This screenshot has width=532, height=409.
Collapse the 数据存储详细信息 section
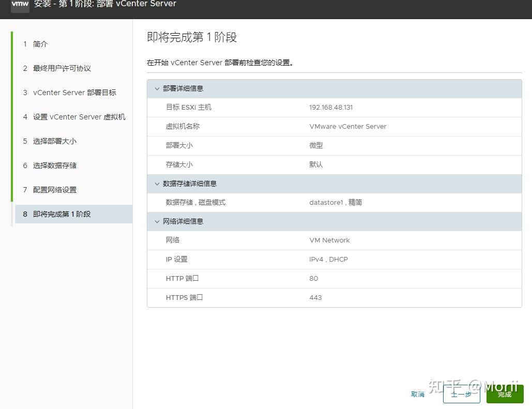point(157,183)
